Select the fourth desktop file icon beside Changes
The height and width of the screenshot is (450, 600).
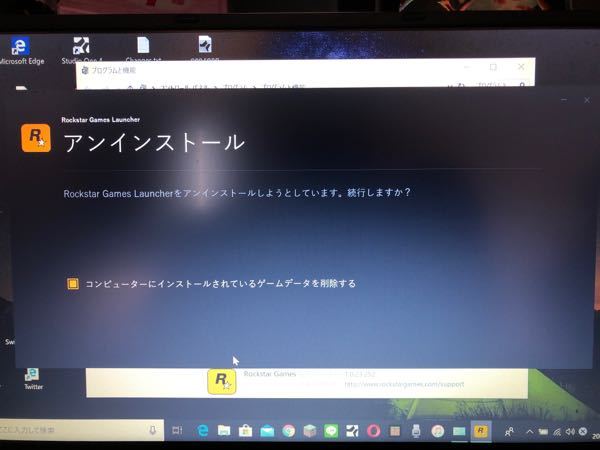point(205,47)
